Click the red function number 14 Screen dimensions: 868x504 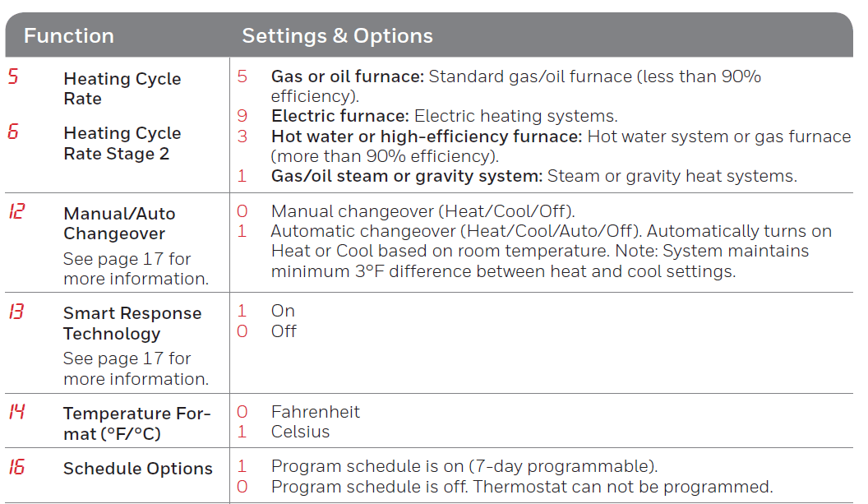coord(16,412)
